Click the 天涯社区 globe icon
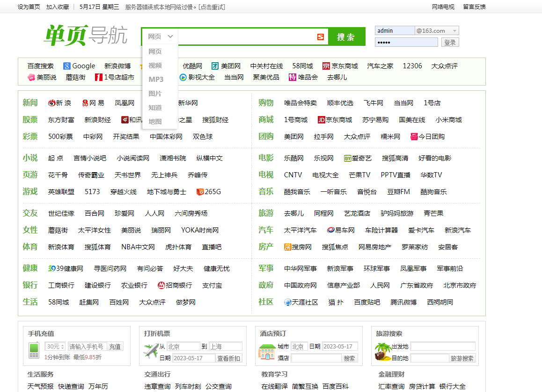Viewport: 542px width, 392px height. click(287, 302)
